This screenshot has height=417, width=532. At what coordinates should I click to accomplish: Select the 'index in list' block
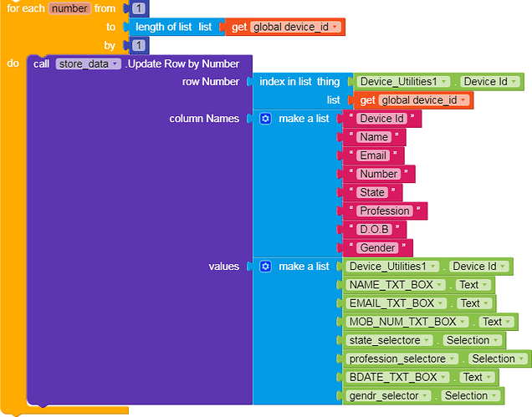[285, 82]
